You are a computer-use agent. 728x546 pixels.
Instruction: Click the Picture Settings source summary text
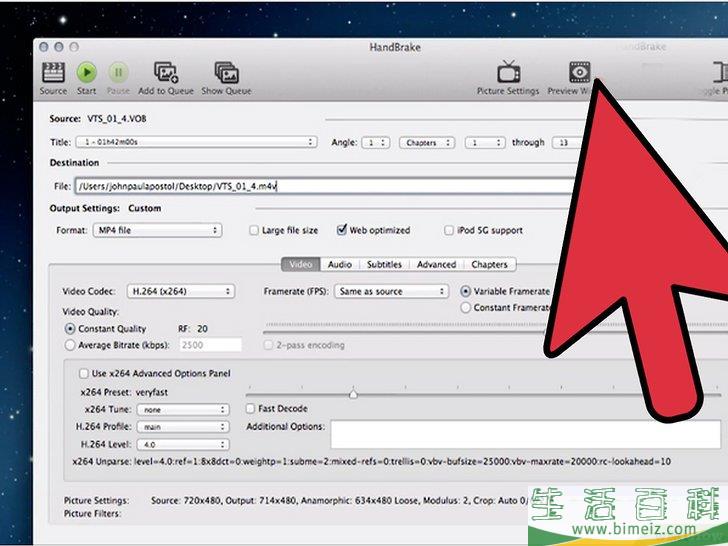click(x=339, y=500)
